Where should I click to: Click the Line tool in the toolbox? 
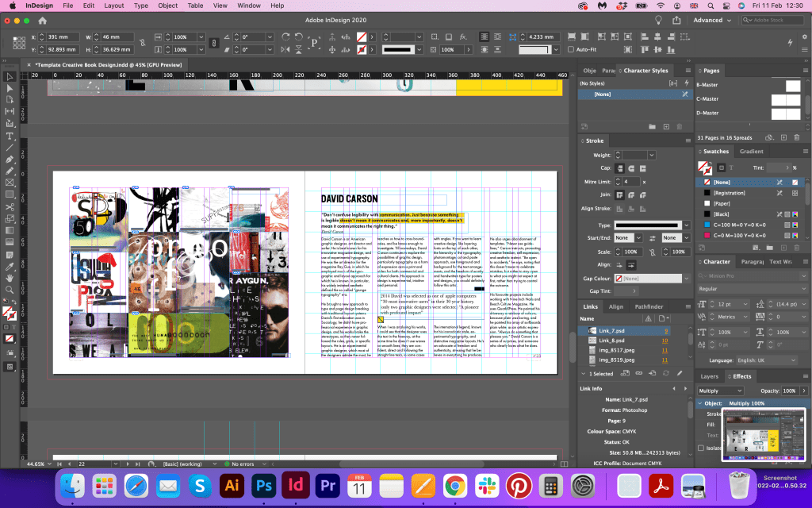tap(10, 147)
